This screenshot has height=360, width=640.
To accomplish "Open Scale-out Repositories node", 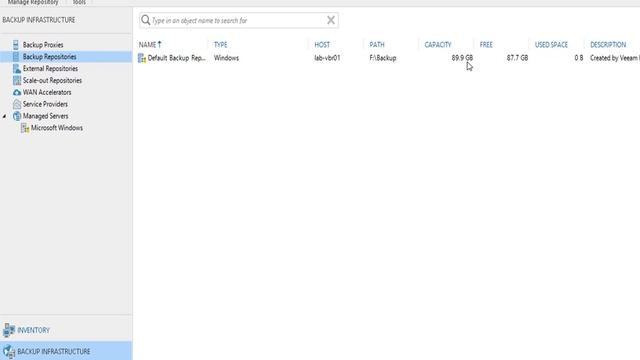I will (52, 80).
